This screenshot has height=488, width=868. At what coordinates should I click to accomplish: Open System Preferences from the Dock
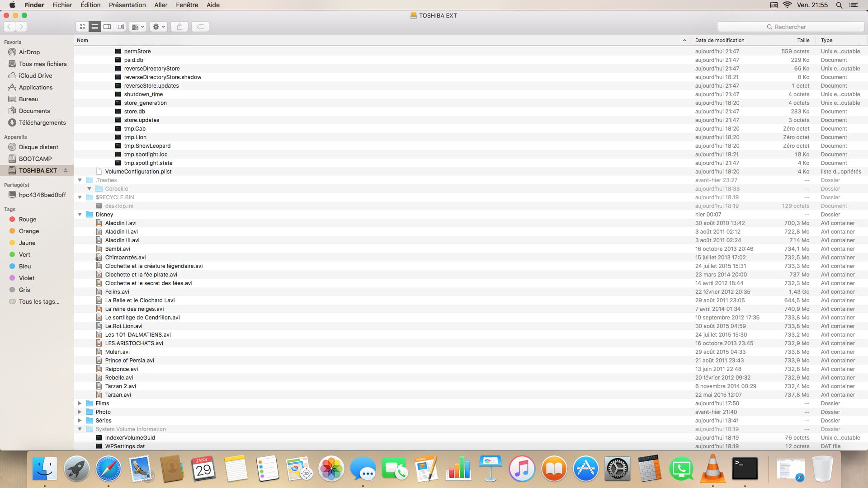618,469
